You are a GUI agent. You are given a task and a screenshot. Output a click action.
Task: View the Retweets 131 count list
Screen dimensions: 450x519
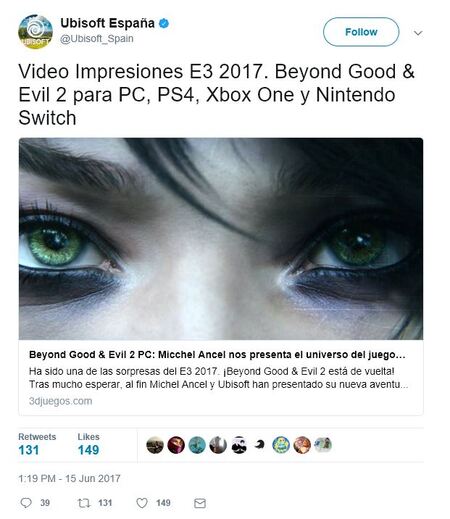[x=37, y=445]
